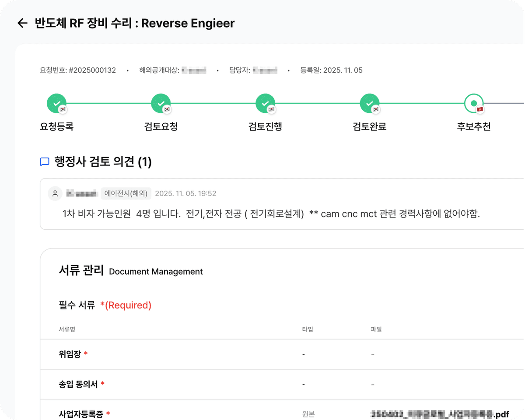Screen dimensions: 525x420
Task: Click the 요청번호 #2025000132 text
Action: (x=78, y=70)
